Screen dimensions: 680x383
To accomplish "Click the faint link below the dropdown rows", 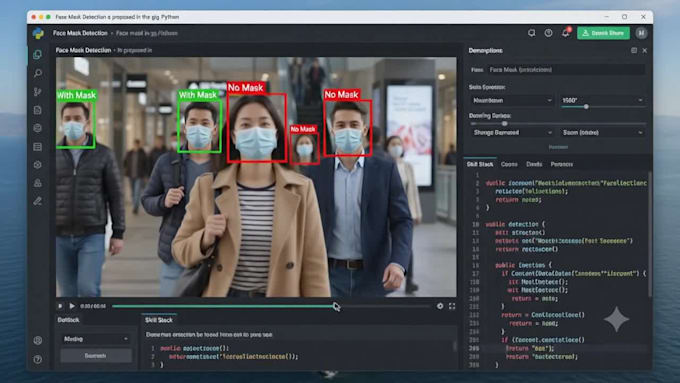I will pos(558,147).
